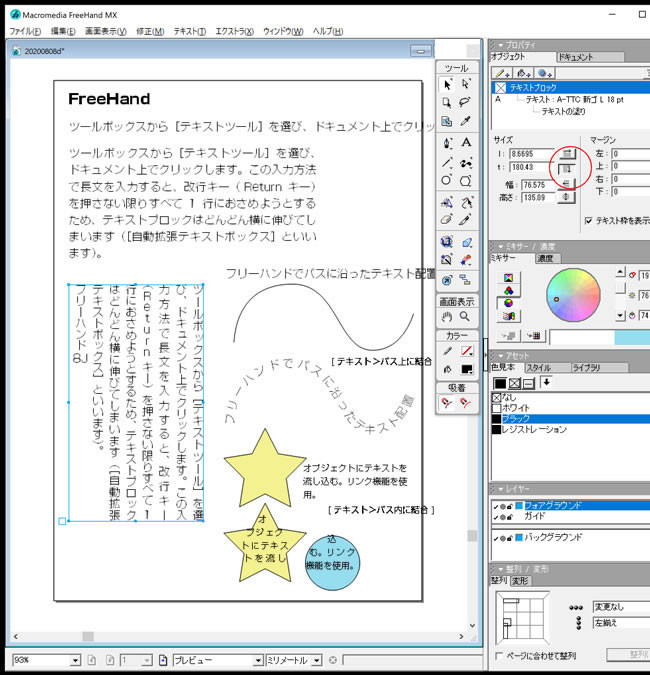The image size is (650, 675).
Task: Select the Subselect arrow tool
Action: click(x=466, y=84)
